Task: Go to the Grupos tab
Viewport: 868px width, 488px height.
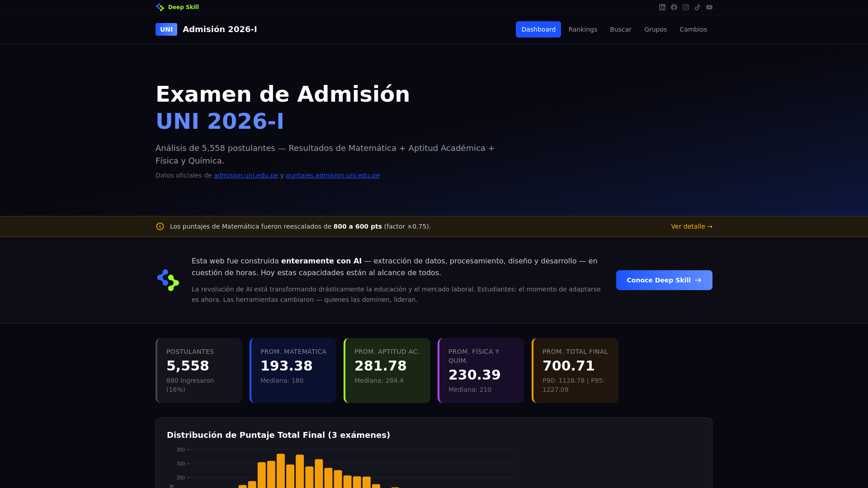Action: (656, 29)
